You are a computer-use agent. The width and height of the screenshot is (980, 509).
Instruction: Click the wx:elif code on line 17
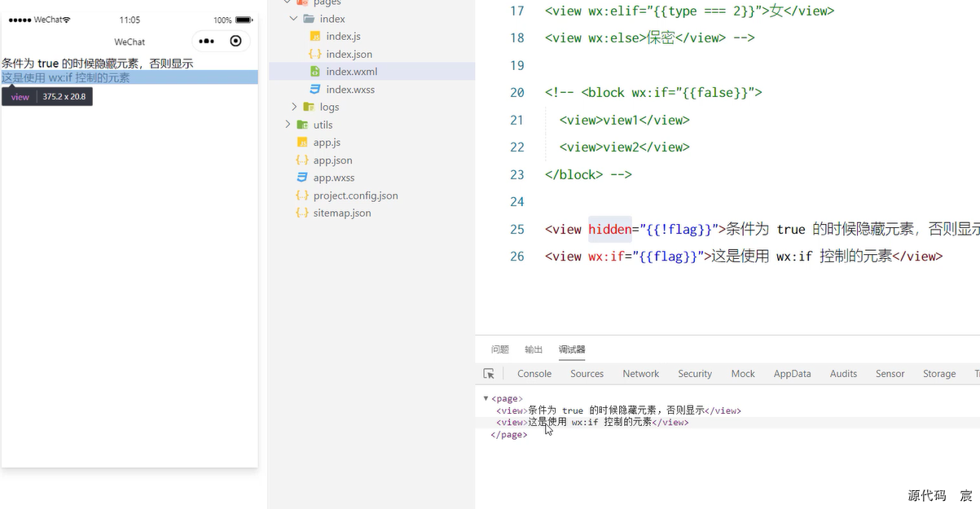pyautogui.click(x=690, y=11)
